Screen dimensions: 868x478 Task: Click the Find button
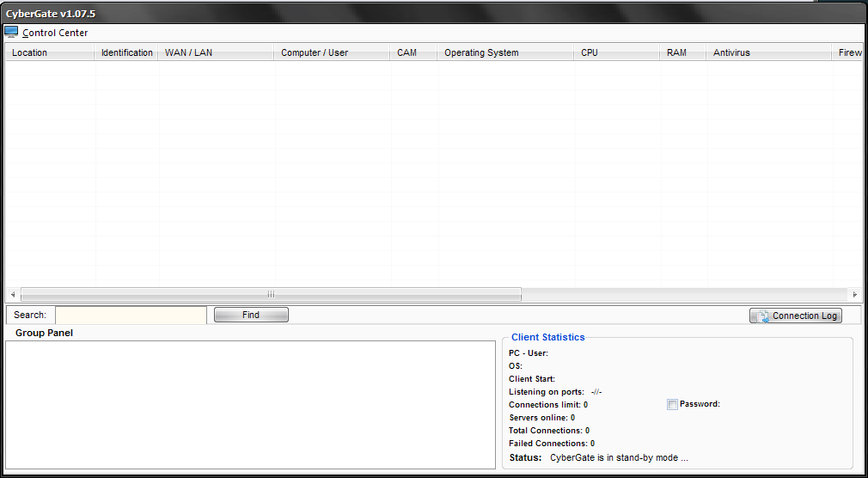coord(251,316)
